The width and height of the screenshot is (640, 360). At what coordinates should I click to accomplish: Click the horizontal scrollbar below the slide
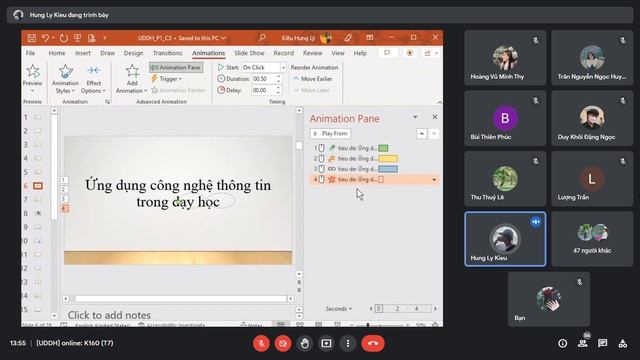180,299
